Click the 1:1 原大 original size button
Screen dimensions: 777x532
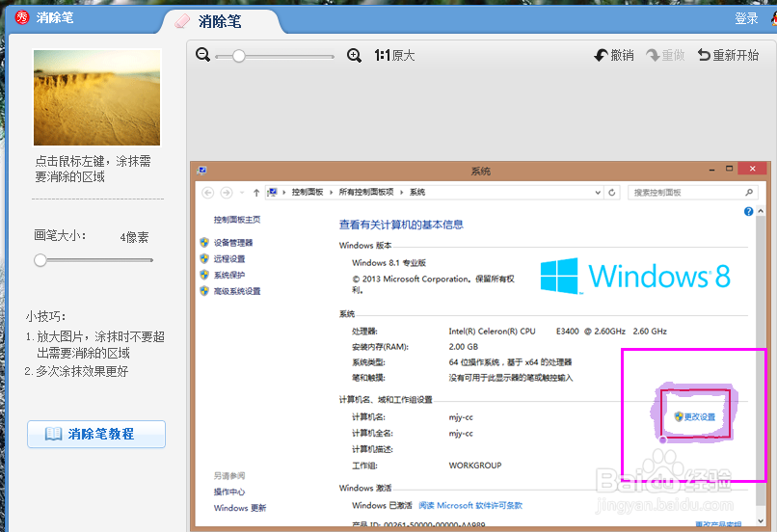[394, 55]
